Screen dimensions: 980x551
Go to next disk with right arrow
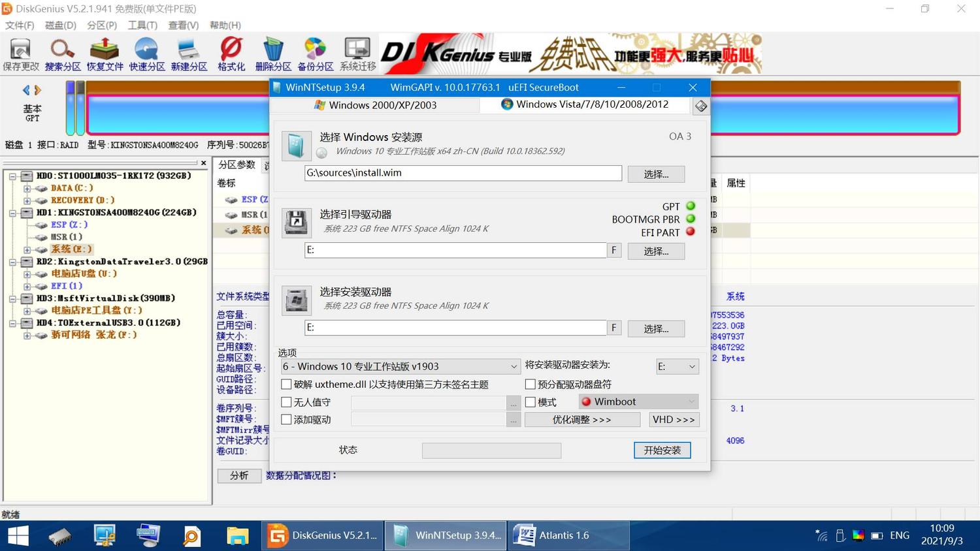(38, 90)
